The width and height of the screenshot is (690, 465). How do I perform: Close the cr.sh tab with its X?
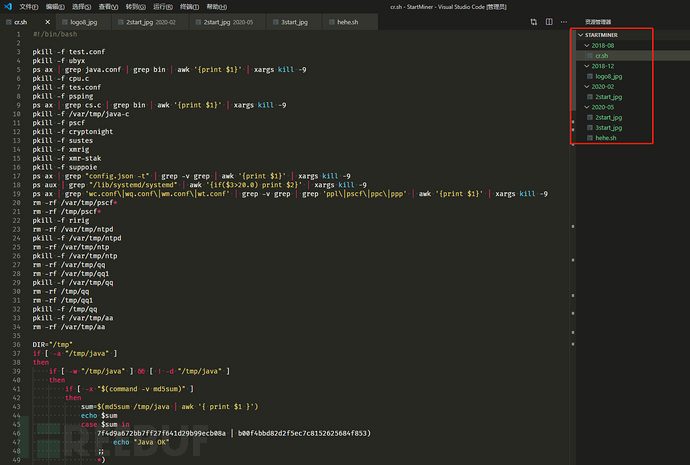point(48,22)
